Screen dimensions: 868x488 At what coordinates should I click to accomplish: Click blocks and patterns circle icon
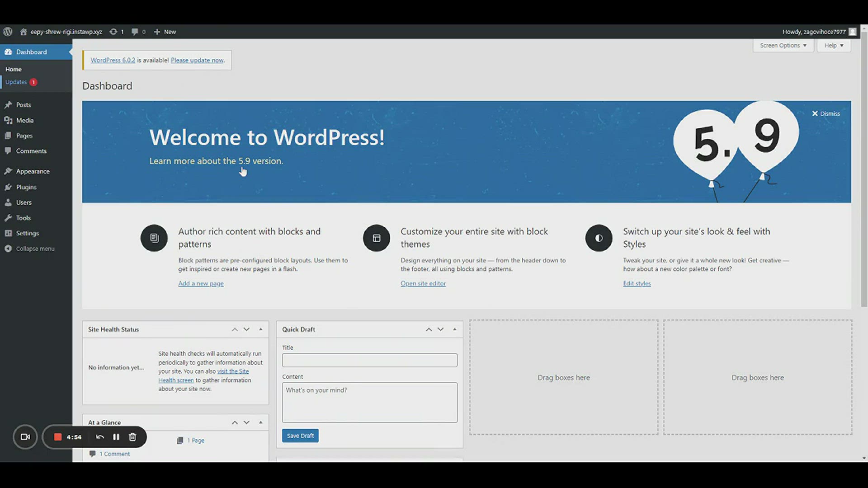[x=154, y=238]
